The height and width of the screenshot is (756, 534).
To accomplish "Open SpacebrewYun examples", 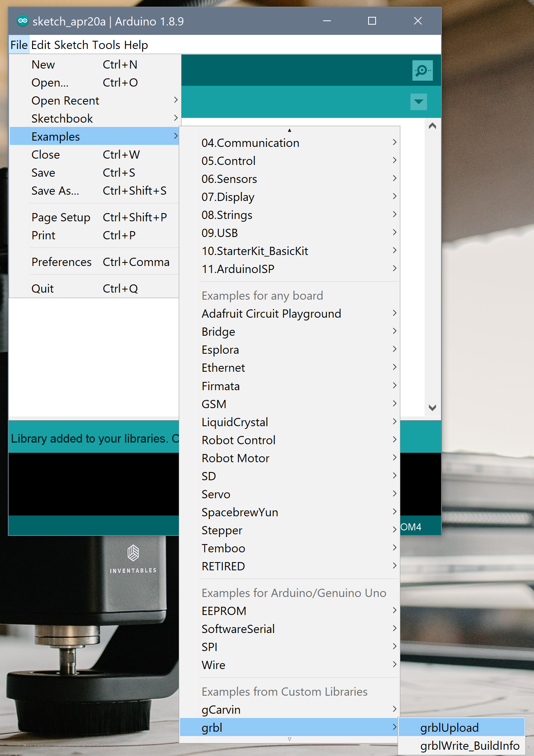I will [289, 512].
